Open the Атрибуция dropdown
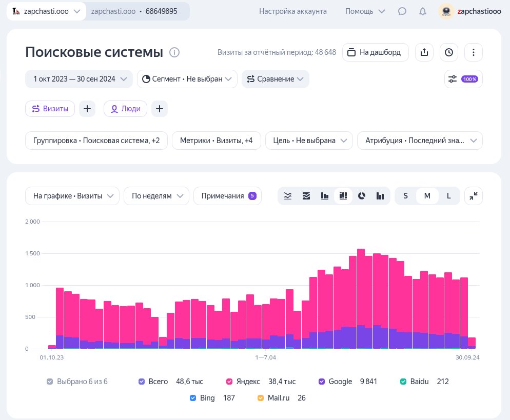 (420, 141)
